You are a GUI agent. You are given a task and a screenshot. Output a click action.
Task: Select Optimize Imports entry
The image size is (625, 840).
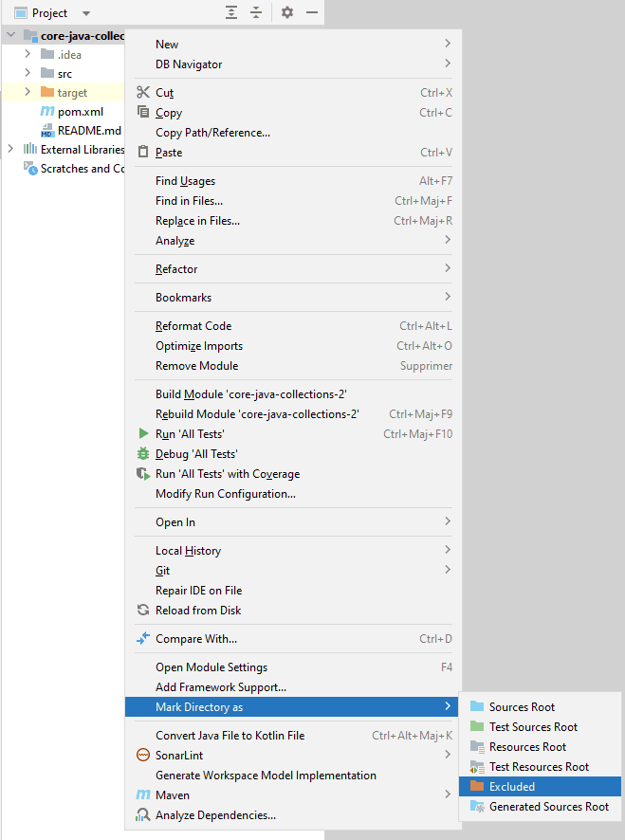[293, 345]
